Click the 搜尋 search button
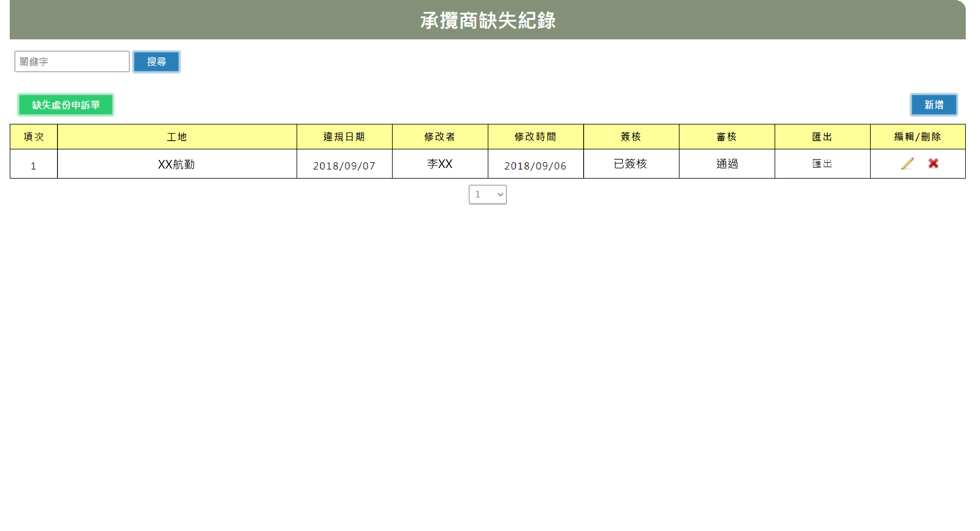 [x=156, y=62]
